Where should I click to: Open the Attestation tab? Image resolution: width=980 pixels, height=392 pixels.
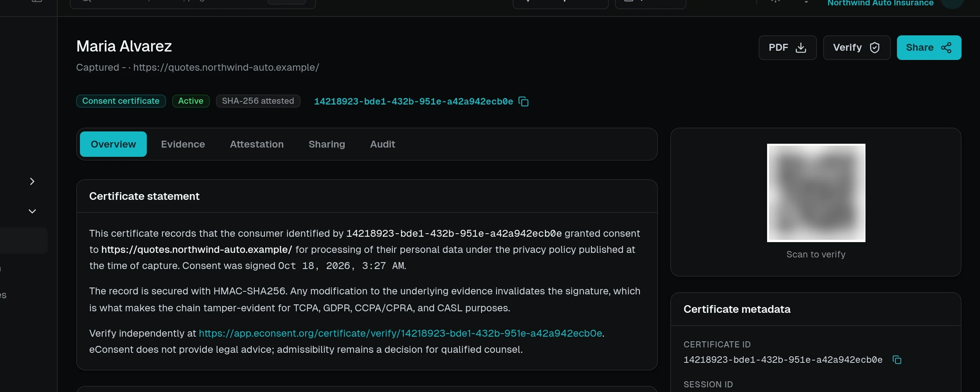257,144
